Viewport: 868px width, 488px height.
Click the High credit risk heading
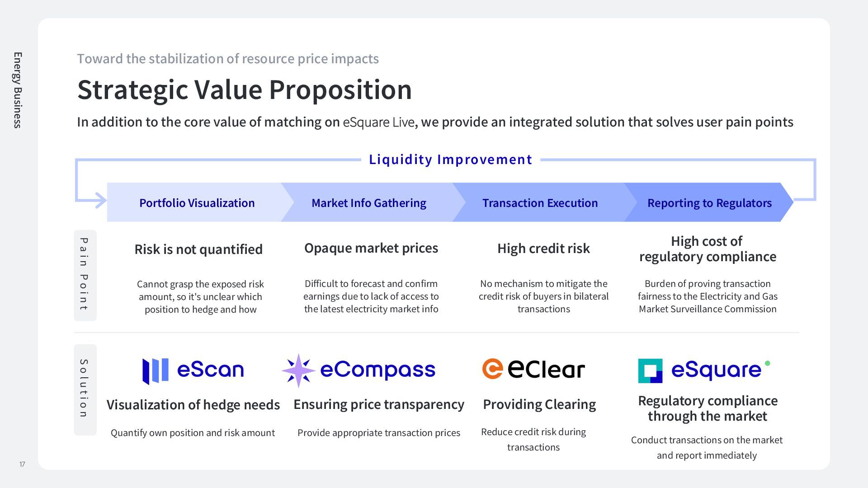[543, 248]
